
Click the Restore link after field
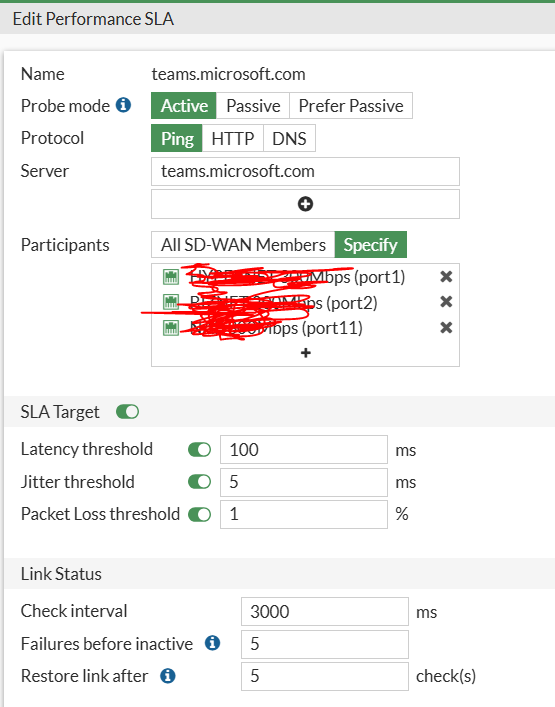pyautogui.click(x=325, y=676)
